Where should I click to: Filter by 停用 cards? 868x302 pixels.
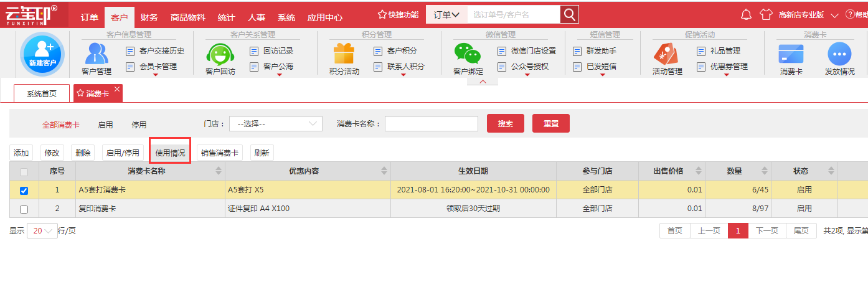(x=139, y=125)
